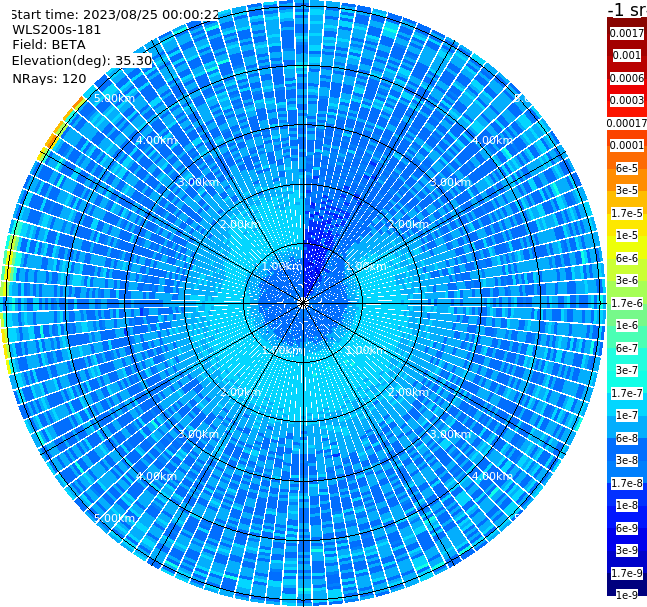
Task: Select the WLS200s-181 instrument label
Action: pyautogui.click(x=57, y=30)
